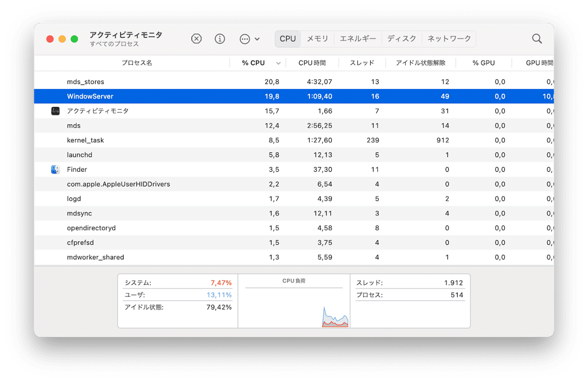Expand the chevron beside the ellipsis button

[x=257, y=39]
